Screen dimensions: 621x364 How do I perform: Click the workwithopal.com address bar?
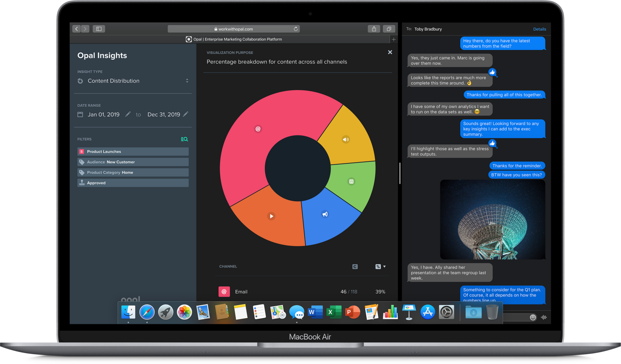pyautogui.click(x=234, y=29)
